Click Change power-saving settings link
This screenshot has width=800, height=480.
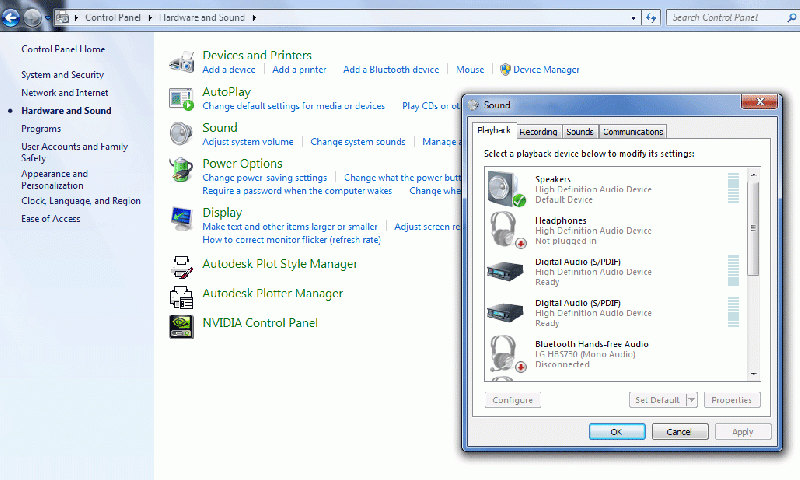(x=265, y=178)
